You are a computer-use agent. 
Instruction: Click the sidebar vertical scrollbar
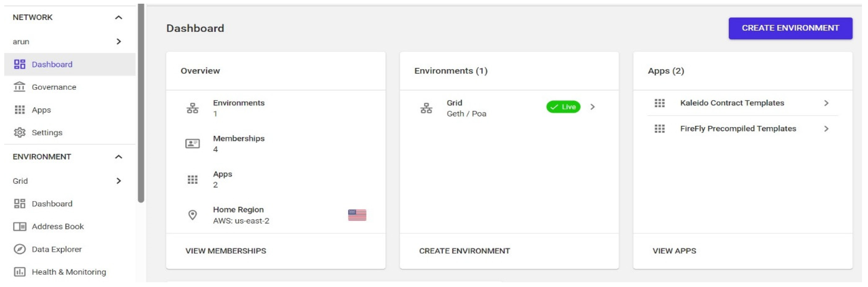pos(141,101)
